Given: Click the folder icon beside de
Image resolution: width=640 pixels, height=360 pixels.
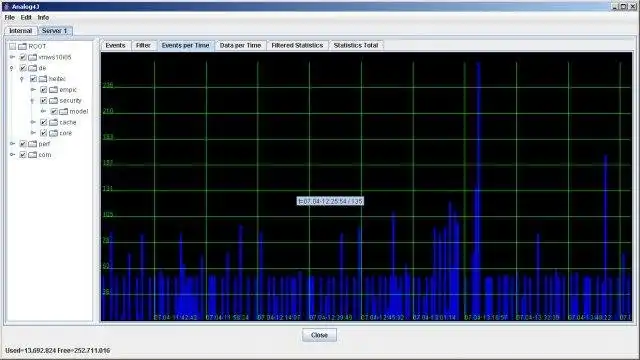Looking at the screenshot, I should pyautogui.click(x=32, y=68).
